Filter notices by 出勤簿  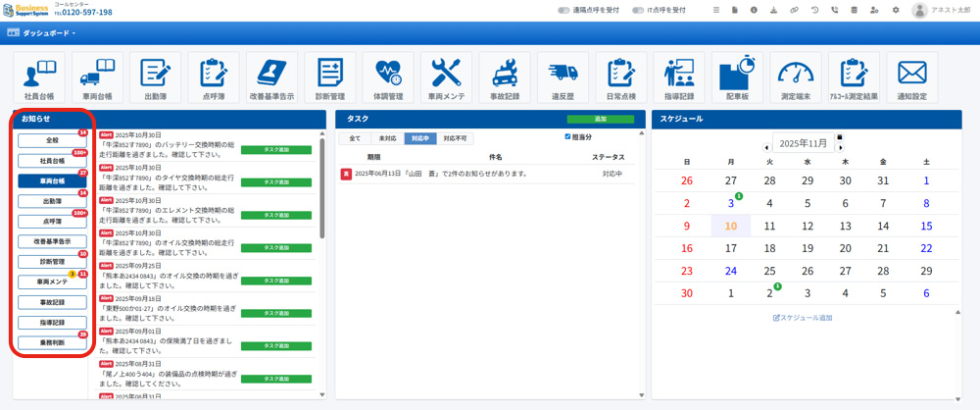[x=52, y=201]
